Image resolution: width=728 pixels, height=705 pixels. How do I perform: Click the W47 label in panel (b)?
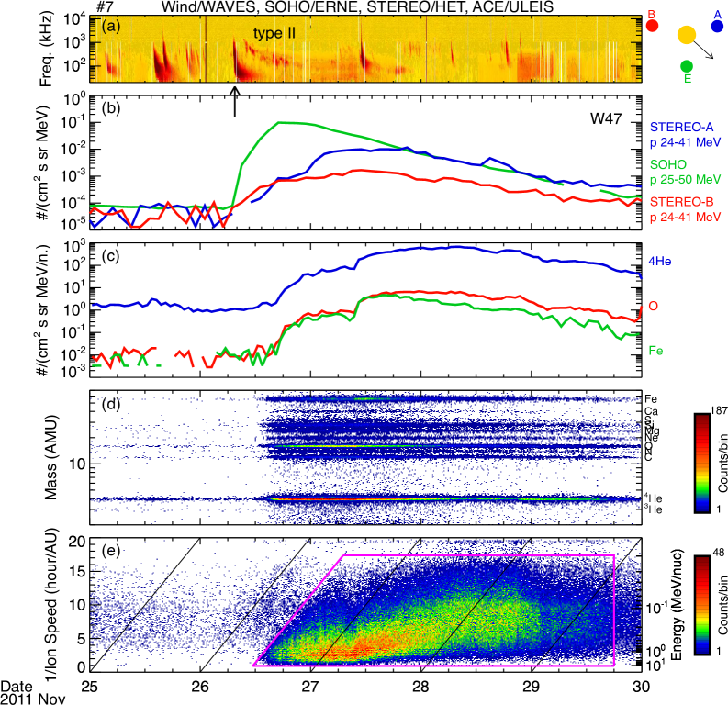tap(605, 118)
